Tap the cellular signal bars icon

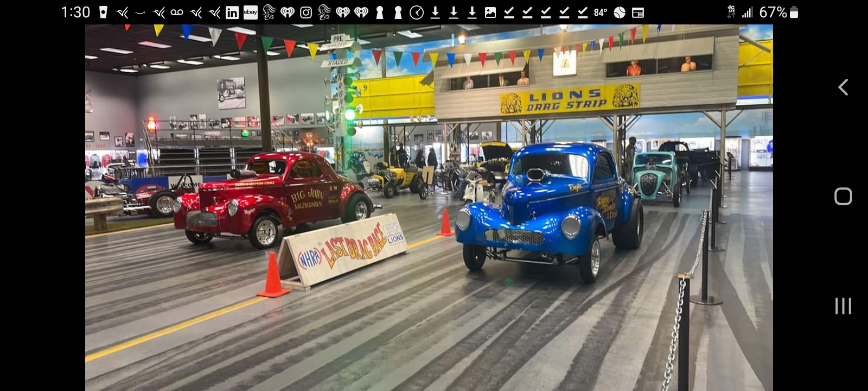point(748,12)
